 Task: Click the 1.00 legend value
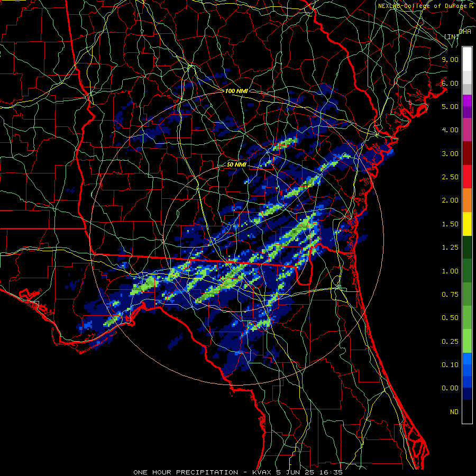(x=450, y=271)
